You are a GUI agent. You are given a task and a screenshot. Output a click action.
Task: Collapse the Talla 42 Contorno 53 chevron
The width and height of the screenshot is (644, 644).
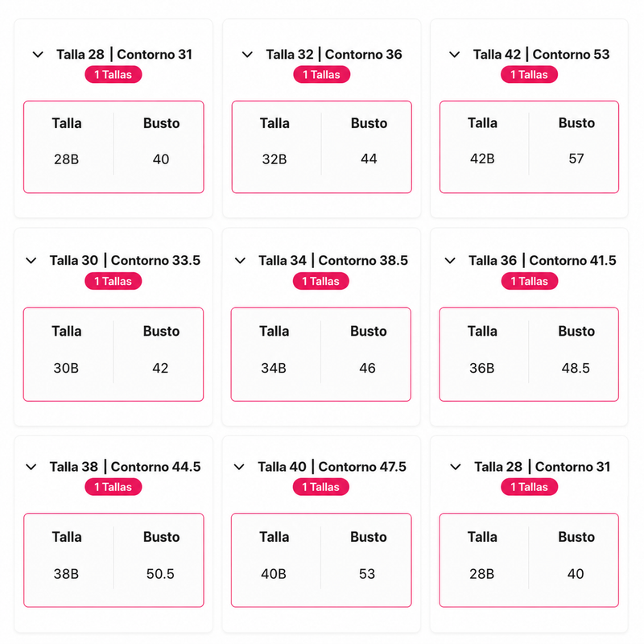tap(454, 55)
